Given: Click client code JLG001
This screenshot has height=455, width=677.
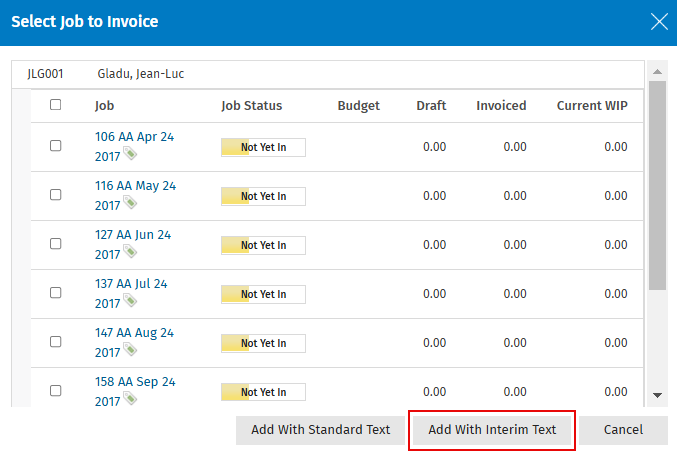Looking at the screenshot, I should [x=45, y=74].
